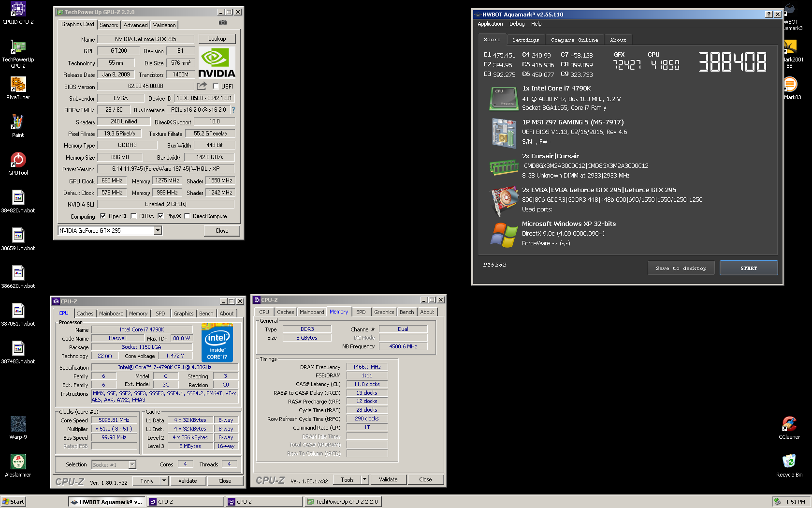Viewport: 812px width, 508px height.
Task: Open TechPowerUp GPU-Z desktop shortcut
Action: pos(18,53)
